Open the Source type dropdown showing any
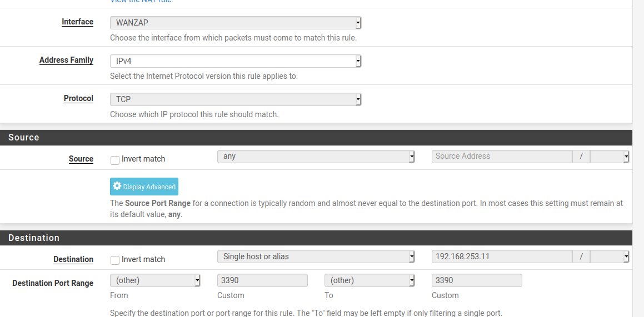 click(316, 157)
